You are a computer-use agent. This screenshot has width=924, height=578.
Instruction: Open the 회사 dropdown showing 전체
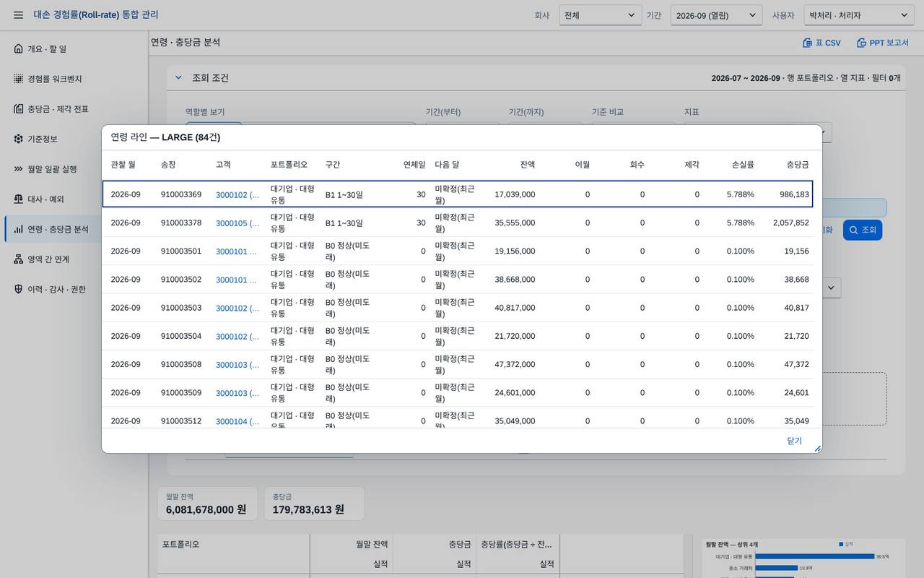click(601, 15)
